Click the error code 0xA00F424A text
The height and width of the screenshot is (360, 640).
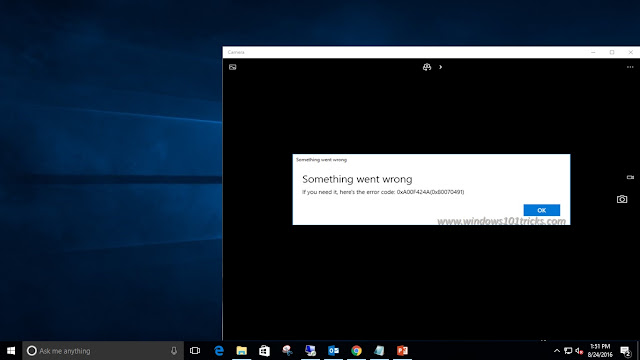pos(430,192)
